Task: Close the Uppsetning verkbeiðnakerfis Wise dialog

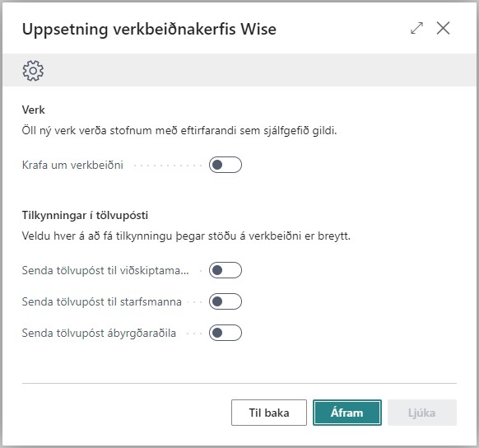Action: pos(443,28)
